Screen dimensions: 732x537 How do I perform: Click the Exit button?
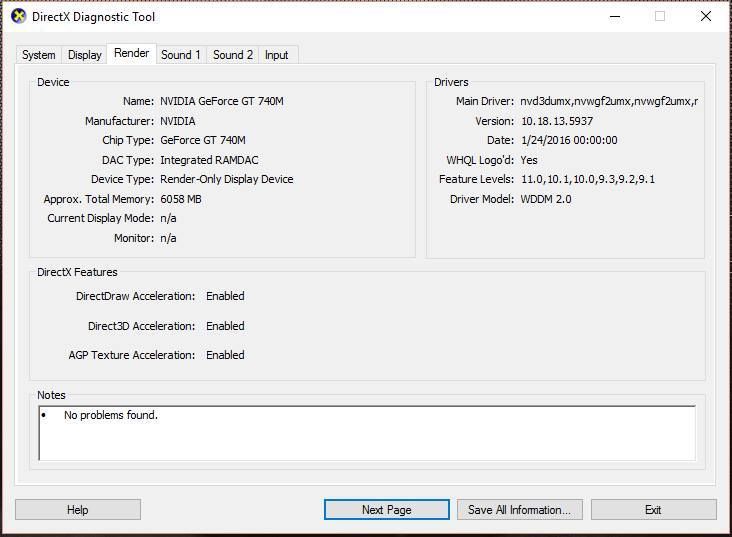pos(654,509)
